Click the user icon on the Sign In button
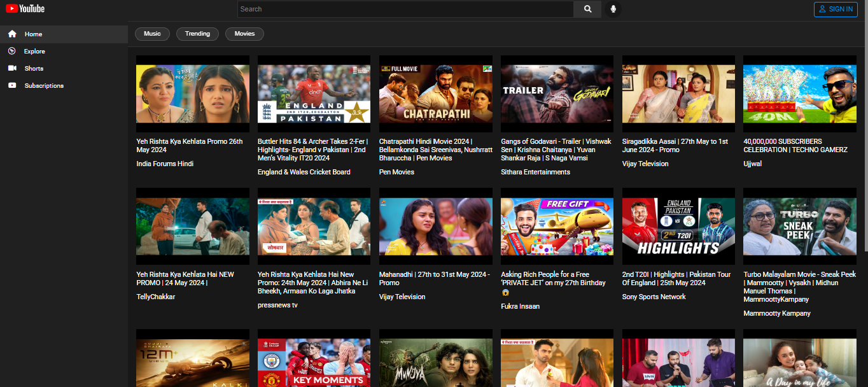 (823, 9)
